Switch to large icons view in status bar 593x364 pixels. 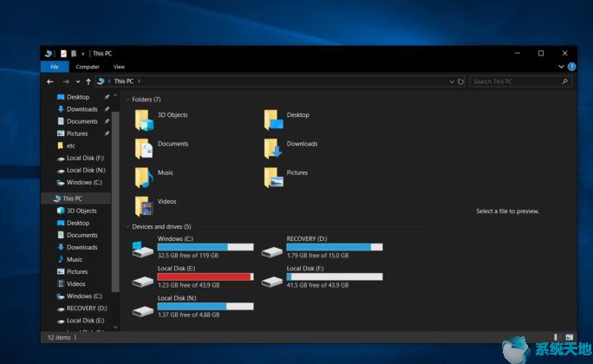point(570,337)
